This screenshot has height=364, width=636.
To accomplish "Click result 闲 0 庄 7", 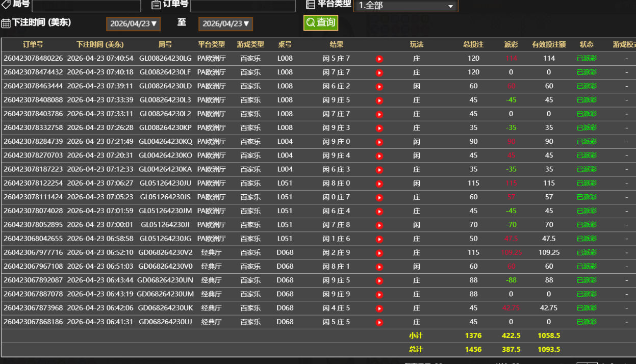I will [x=337, y=197].
